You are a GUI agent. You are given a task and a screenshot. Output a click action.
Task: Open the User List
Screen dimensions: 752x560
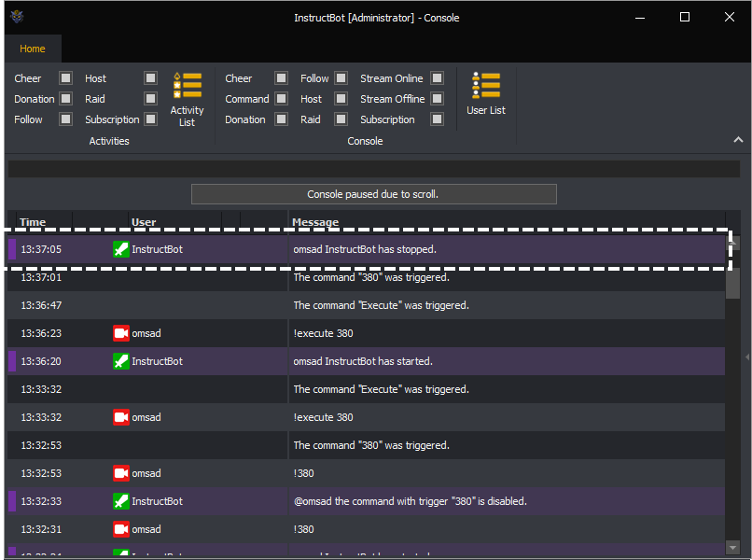[486, 94]
